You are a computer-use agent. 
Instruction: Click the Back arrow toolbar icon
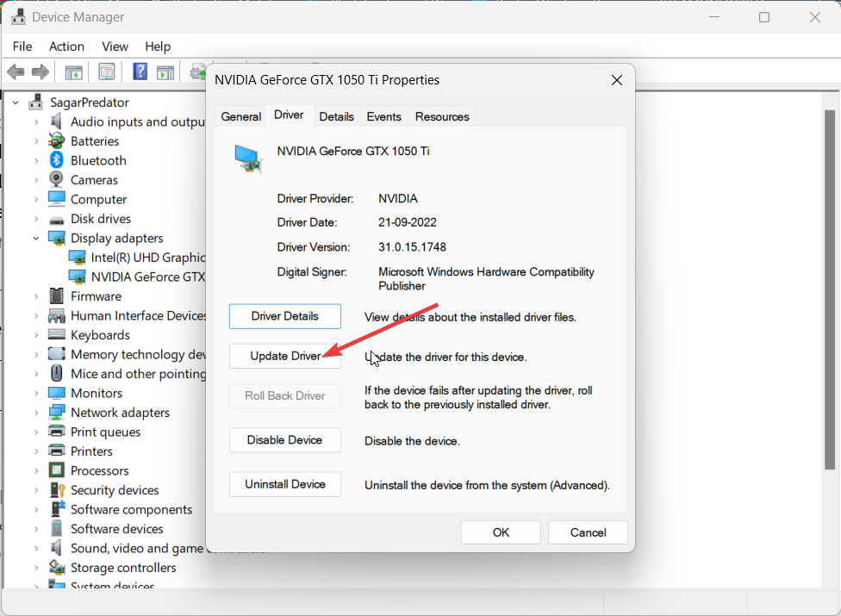click(x=16, y=72)
